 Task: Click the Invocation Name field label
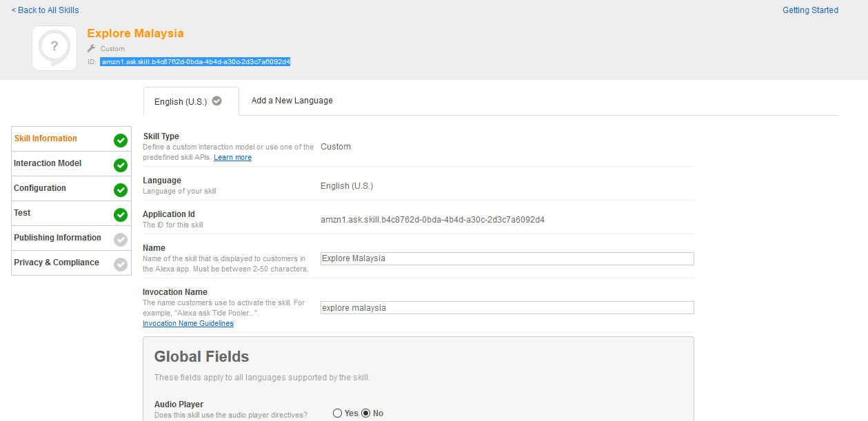coord(175,292)
